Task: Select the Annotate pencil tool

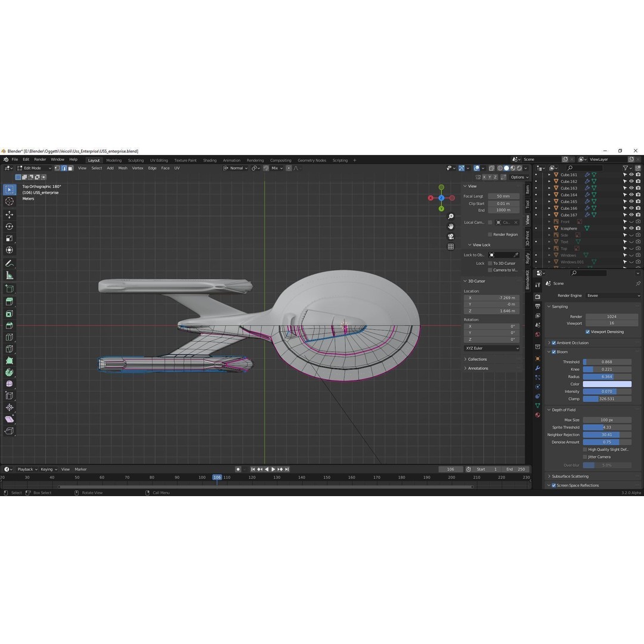Action: pyautogui.click(x=10, y=264)
